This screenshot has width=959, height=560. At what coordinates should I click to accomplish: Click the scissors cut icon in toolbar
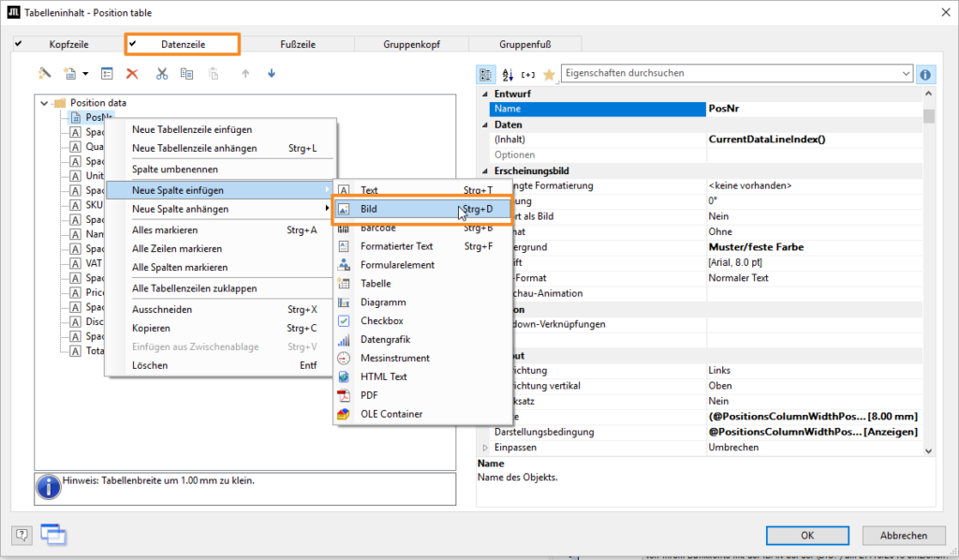point(161,73)
